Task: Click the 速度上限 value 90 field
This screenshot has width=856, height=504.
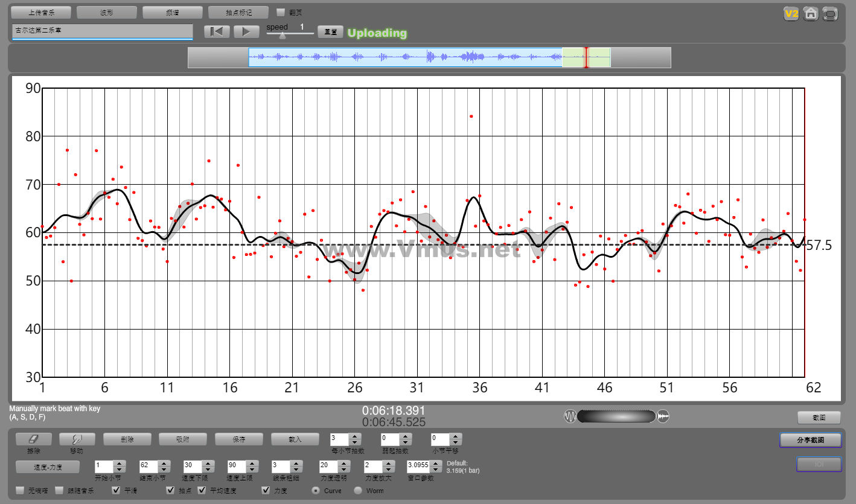Action: point(238,467)
